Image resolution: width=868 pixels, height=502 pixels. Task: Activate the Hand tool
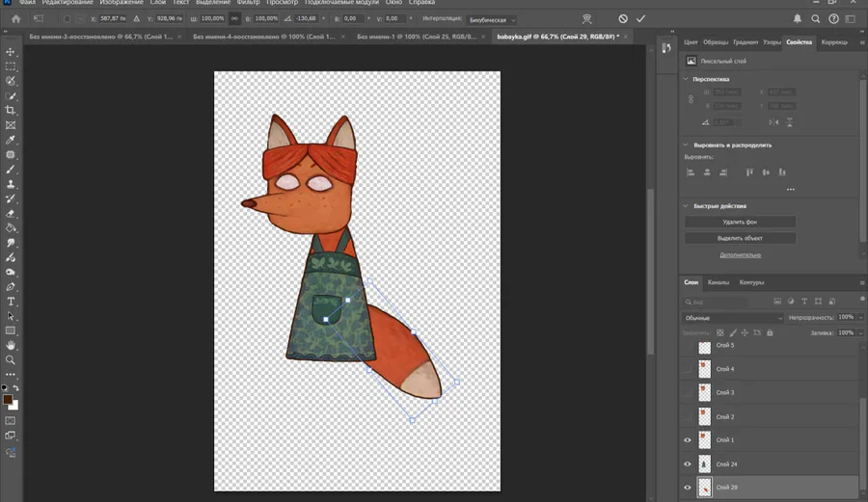(11, 345)
